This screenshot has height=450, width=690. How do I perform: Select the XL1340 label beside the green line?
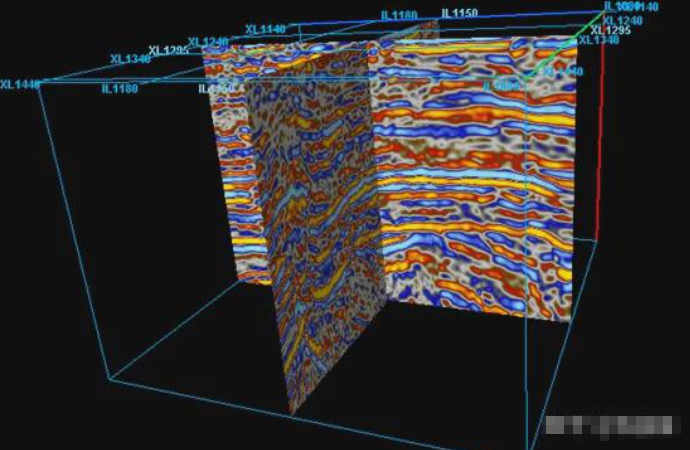(x=599, y=40)
